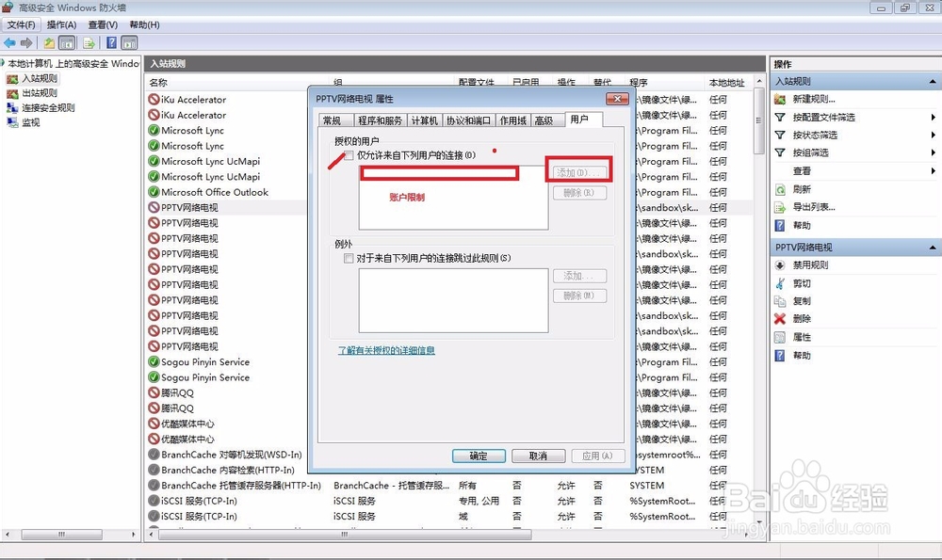Screen dimensions: 942x560
Task: Open 查看(V) menu
Action: [x=103, y=24]
